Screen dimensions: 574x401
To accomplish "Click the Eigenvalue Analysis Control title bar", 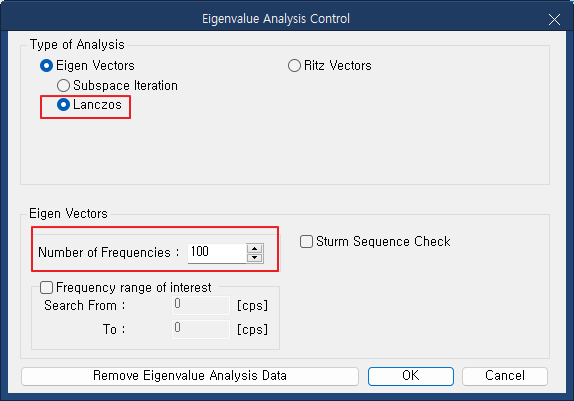I will [x=276, y=19].
